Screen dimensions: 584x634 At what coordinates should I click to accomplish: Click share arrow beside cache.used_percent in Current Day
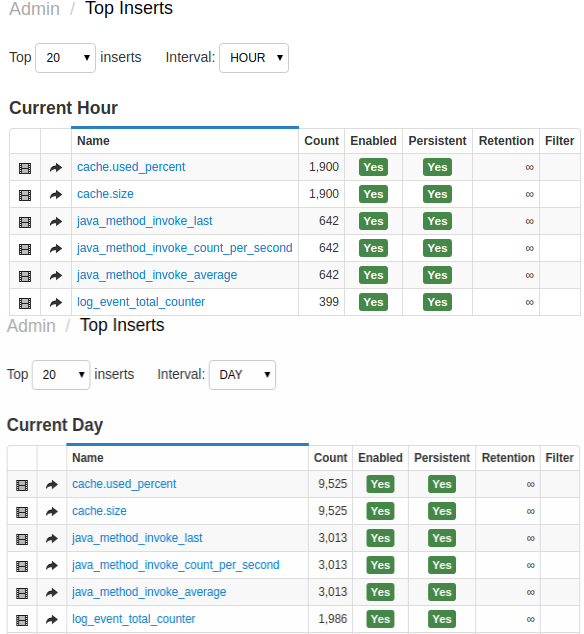(52, 484)
